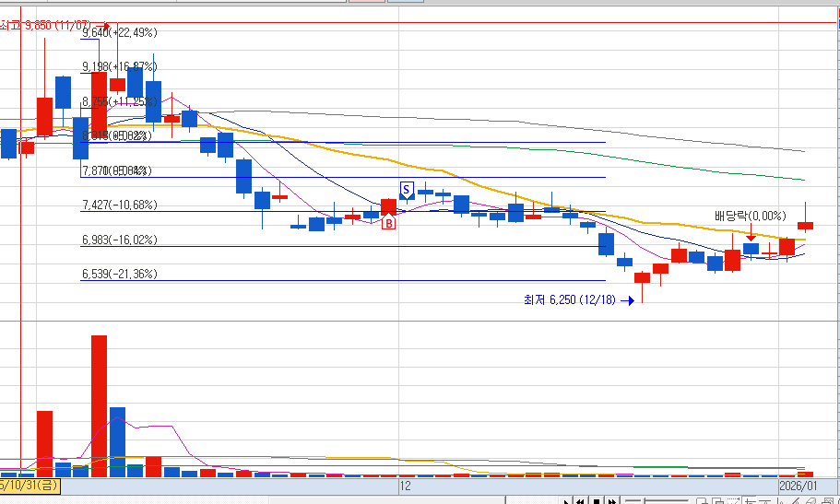Screen dimensions: 840x504
Task: Click the 8,755(+11.25%) level label
Action: [x=120, y=101]
